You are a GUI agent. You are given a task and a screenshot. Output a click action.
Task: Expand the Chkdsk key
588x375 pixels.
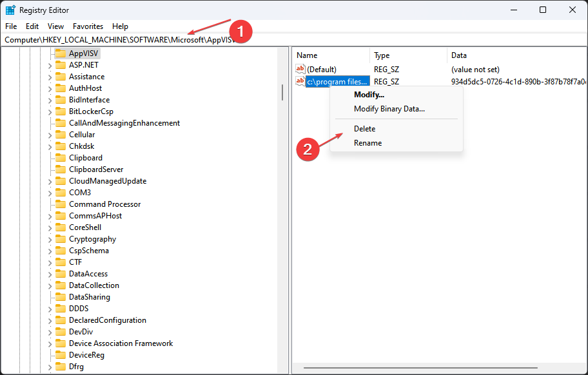(x=50, y=147)
